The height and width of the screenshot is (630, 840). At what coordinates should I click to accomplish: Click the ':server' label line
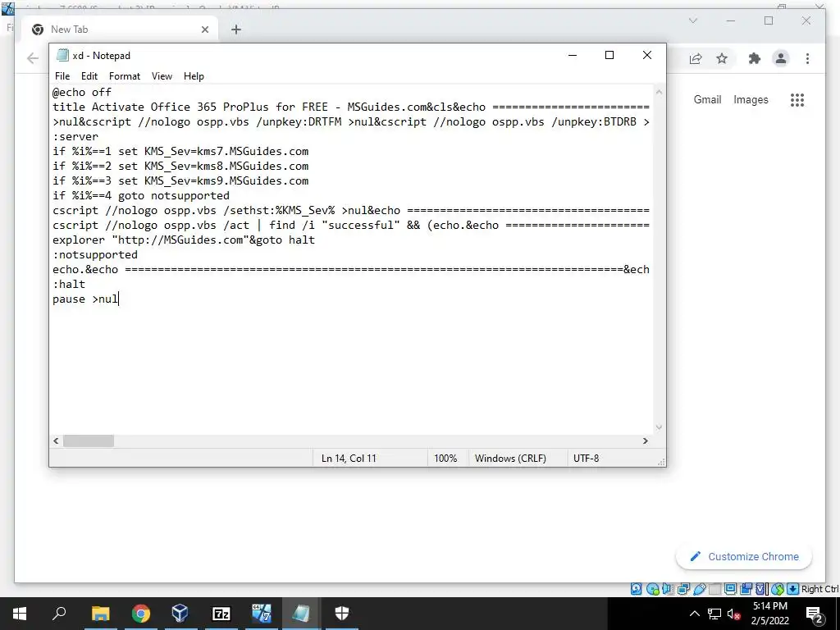tap(75, 137)
